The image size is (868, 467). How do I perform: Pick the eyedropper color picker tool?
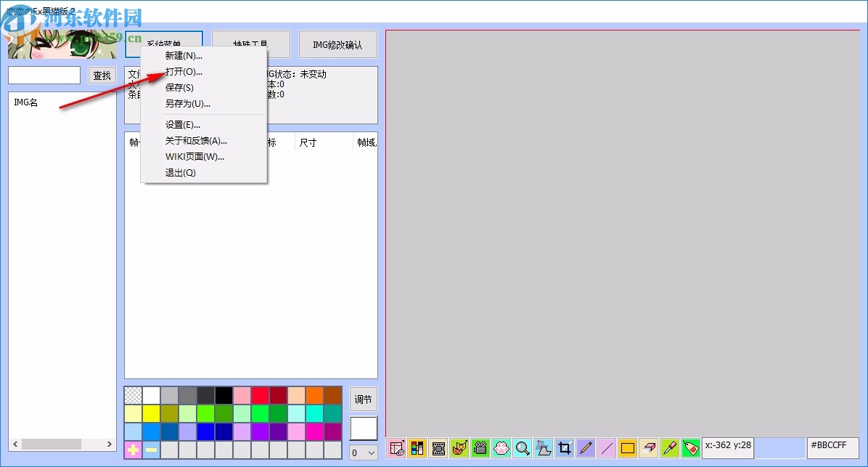tap(670, 448)
